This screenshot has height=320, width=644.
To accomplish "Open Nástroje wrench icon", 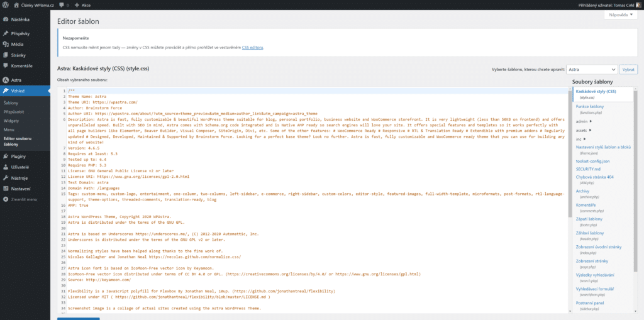I will click(x=5, y=178).
